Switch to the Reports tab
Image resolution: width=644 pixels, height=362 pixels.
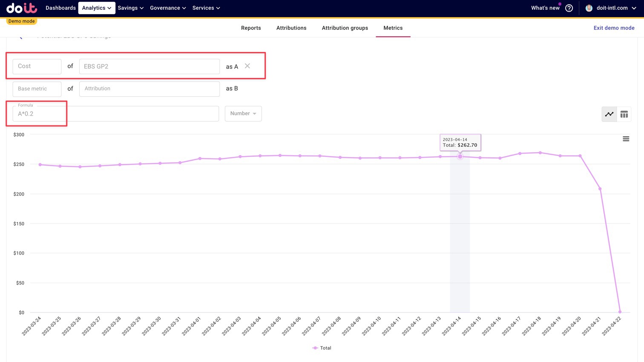(x=251, y=28)
